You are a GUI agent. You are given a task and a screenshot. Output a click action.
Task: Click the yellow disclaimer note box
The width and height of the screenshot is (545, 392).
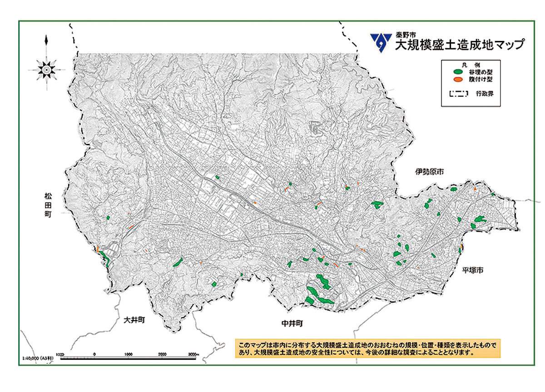[x=368, y=348]
